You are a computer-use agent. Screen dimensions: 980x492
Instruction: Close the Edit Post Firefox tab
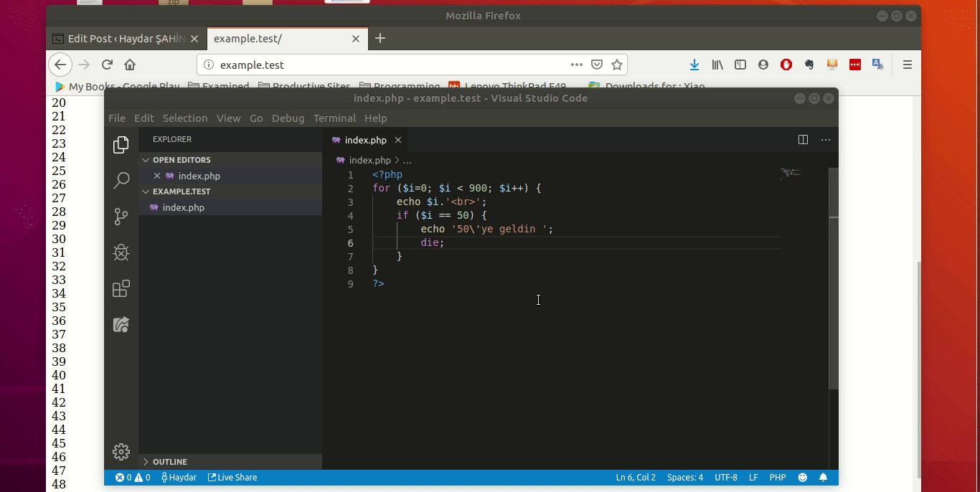coord(194,39)
